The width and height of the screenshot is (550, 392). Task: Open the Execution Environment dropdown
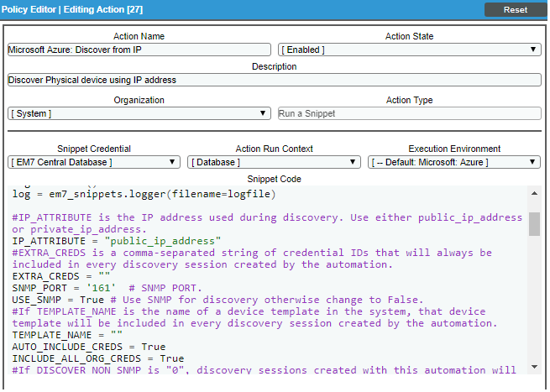[454, 161]
